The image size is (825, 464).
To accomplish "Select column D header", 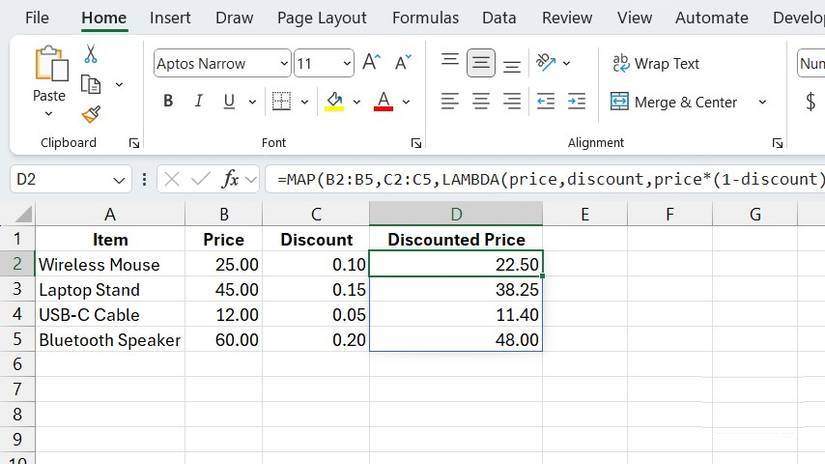I will tap(456, 214).
